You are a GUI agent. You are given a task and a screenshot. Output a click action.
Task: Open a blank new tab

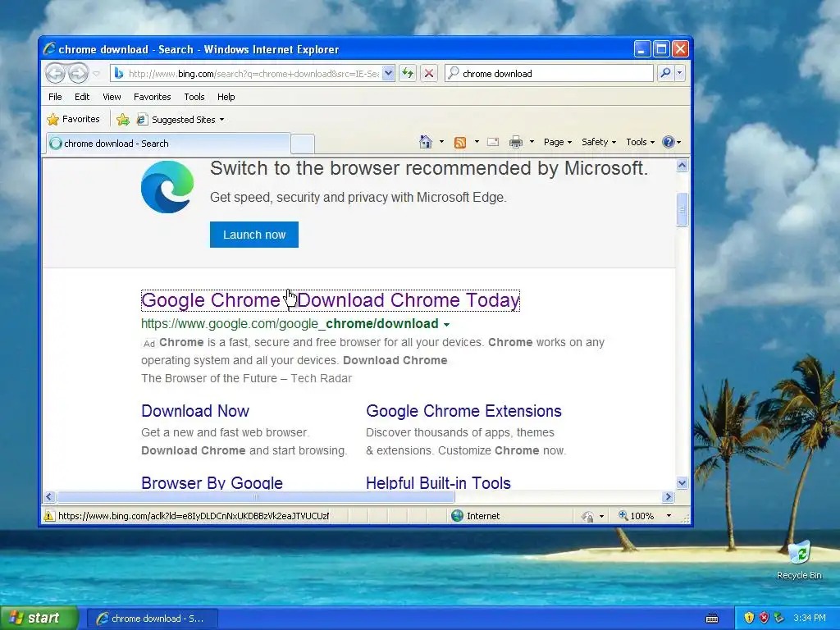[x=303, y=144]
